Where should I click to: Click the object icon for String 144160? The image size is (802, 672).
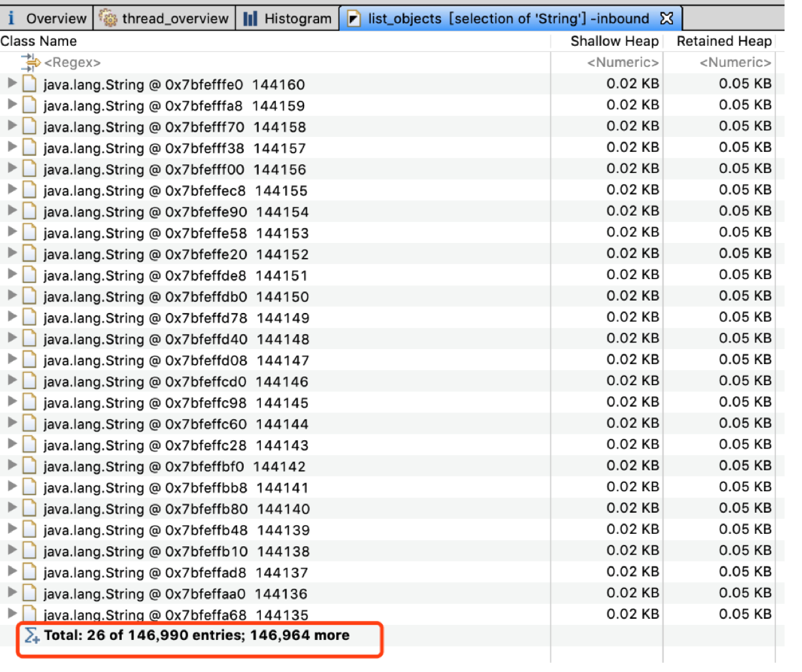[29, 84]
